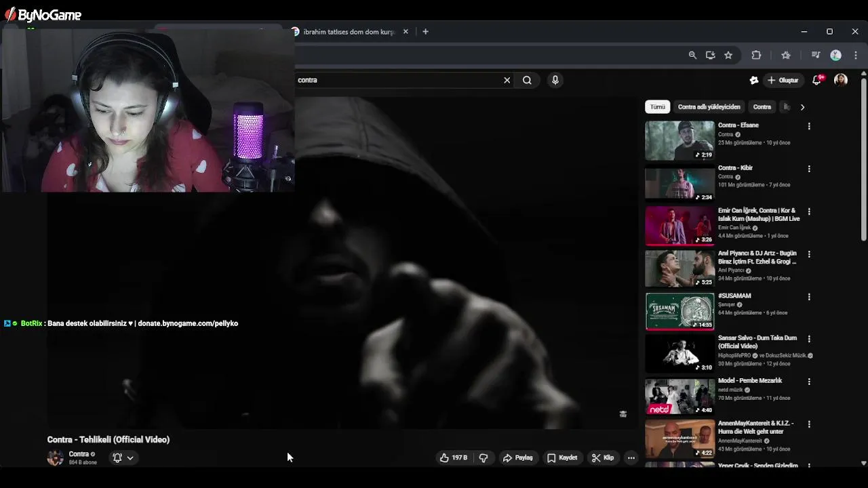Click the scrollbar up arrow
Image resolution: width=868 pixels, height=488 pixels.
point(863,73)
